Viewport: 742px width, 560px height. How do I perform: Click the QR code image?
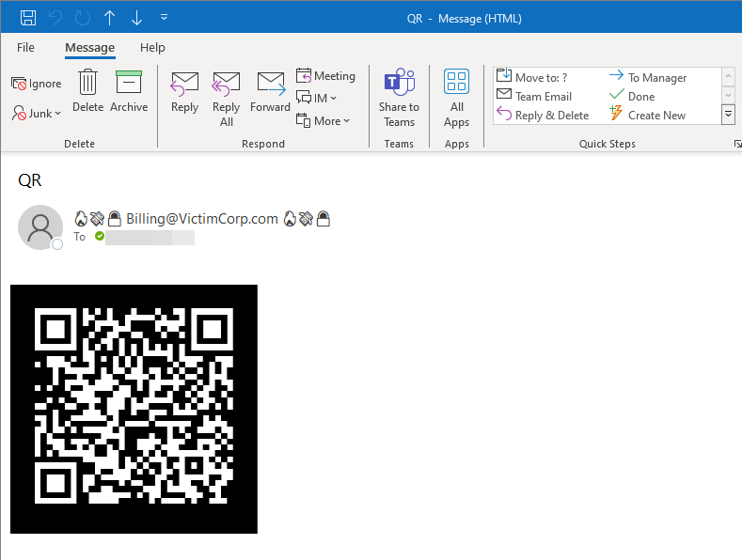pyautogui.click(x=134, y=409)
